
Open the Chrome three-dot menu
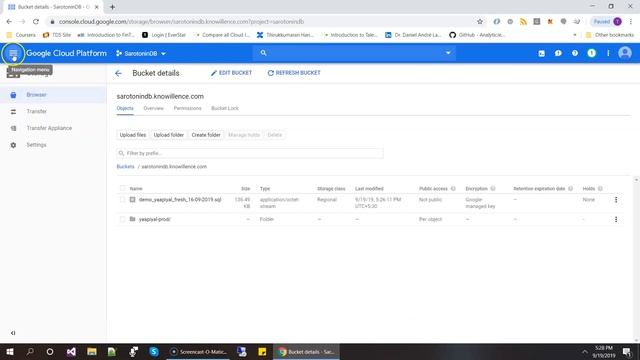pos(631,21)
